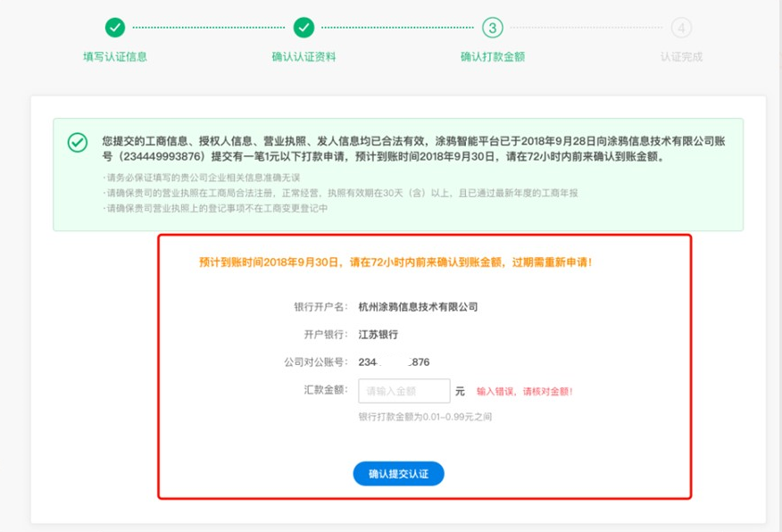Click the bank name 江苏银行

[x=378, y=335]
